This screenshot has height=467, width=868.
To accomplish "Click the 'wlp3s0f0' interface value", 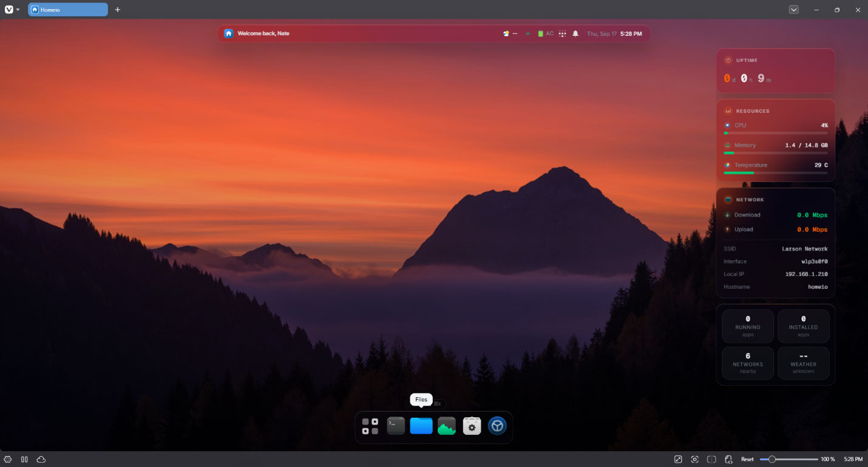I will tap(814, 261).
